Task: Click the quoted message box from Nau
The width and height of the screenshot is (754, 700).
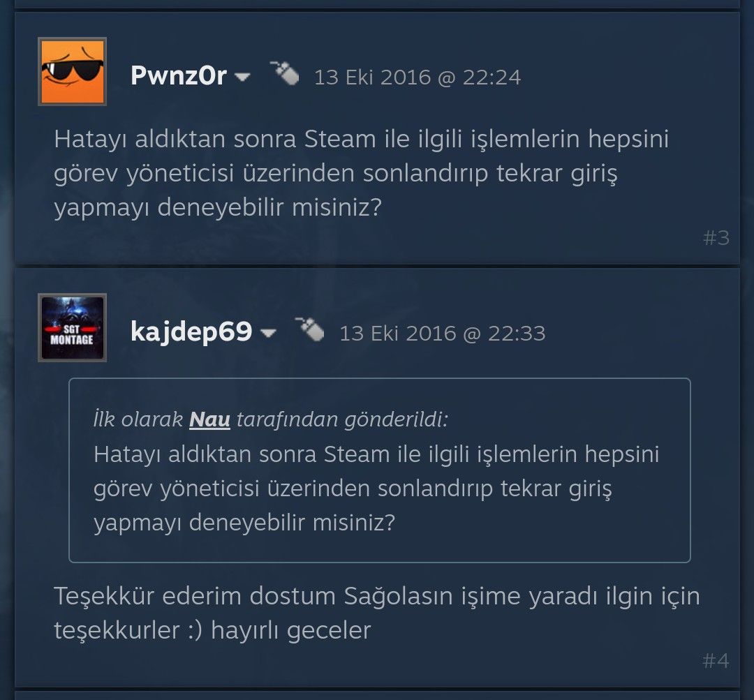Action: point(379,470)
